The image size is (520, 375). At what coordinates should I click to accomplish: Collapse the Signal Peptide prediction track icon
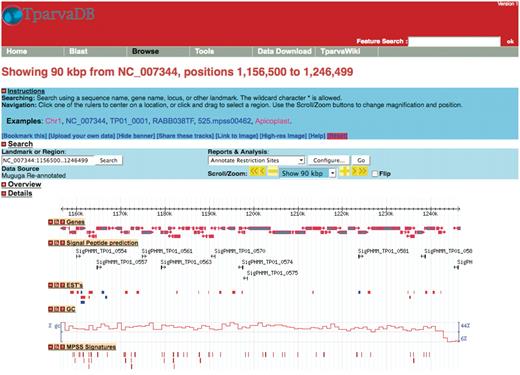pyautogui.click(x=51, y=243)
